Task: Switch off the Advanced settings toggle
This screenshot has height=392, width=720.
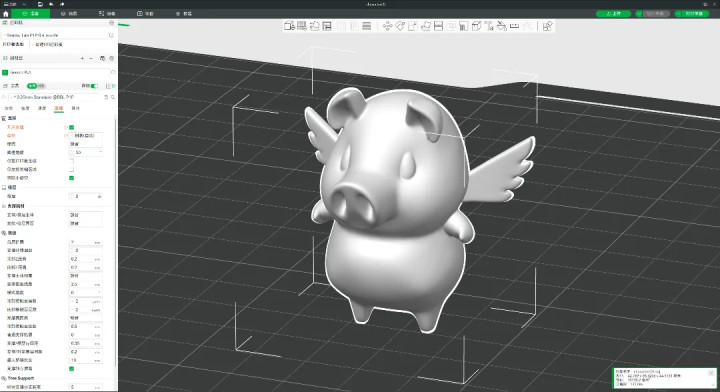Action: [94, 86]
